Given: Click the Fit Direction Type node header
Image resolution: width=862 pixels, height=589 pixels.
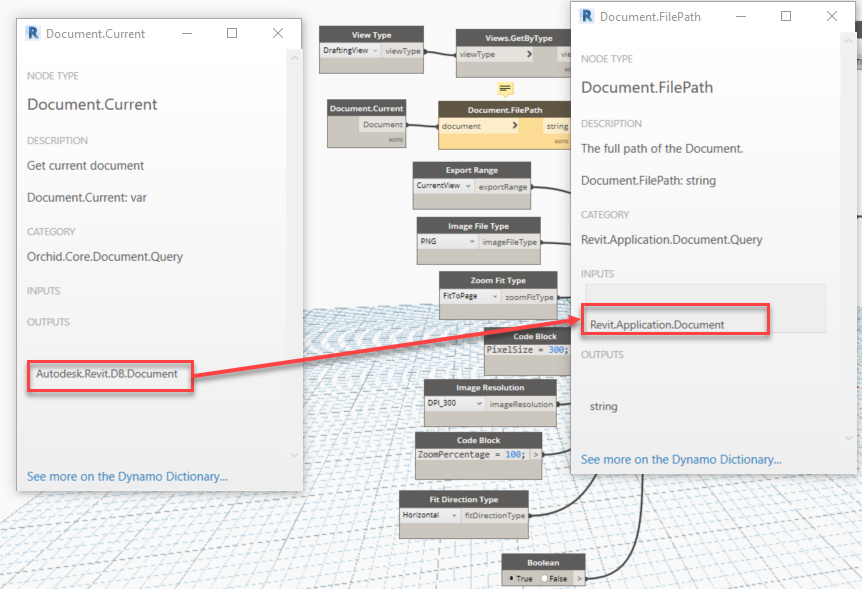Looking at the screenshot, I should coord(463,499).
